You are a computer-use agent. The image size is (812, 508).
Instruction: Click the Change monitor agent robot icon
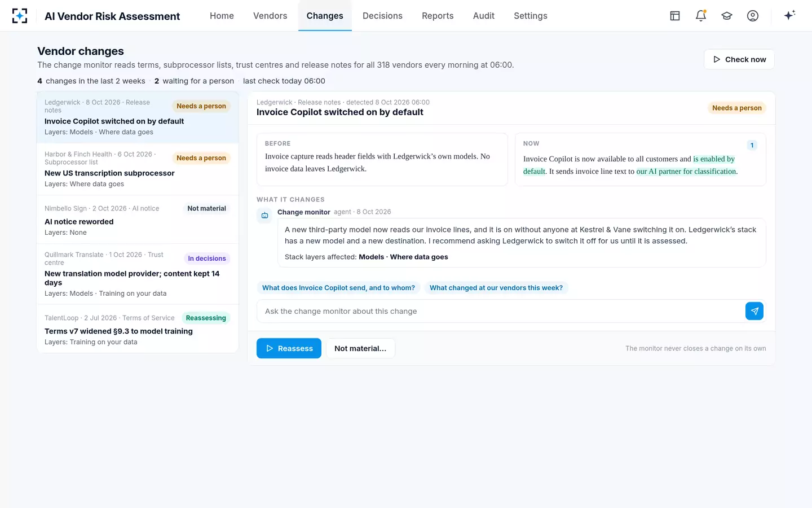click(x=264, y=215)
